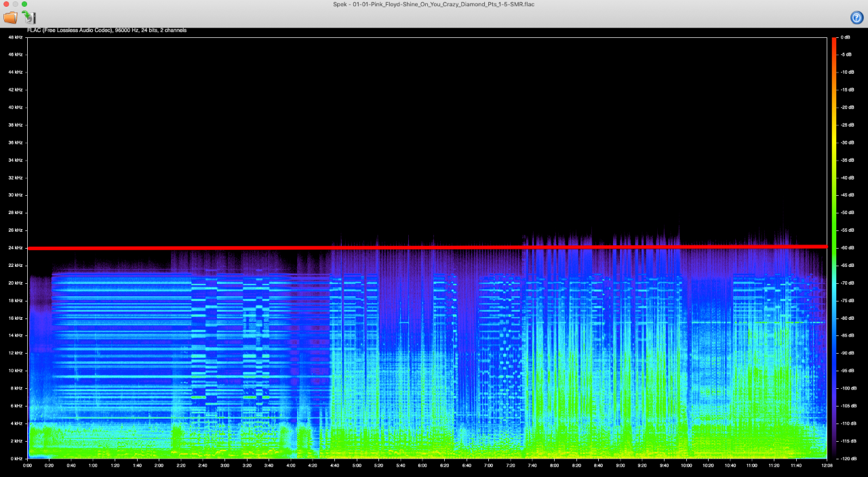Click the 0 dB label on color scale
The height and width of the screenshot is (477, 868).
click(x=846, y=37)
